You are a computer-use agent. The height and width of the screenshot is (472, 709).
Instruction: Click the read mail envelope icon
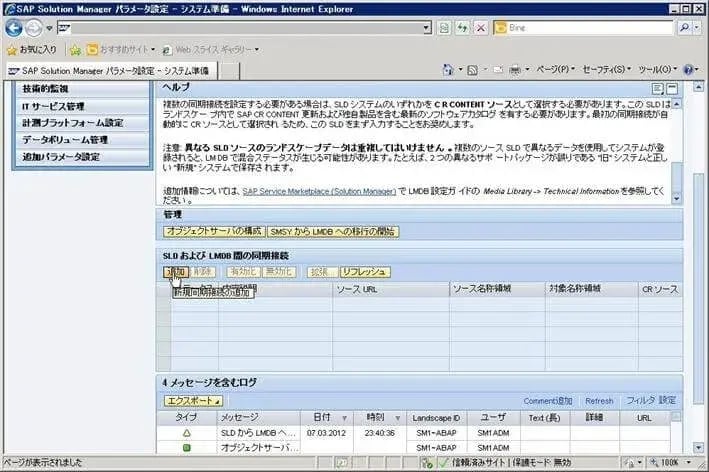(498, 70)
